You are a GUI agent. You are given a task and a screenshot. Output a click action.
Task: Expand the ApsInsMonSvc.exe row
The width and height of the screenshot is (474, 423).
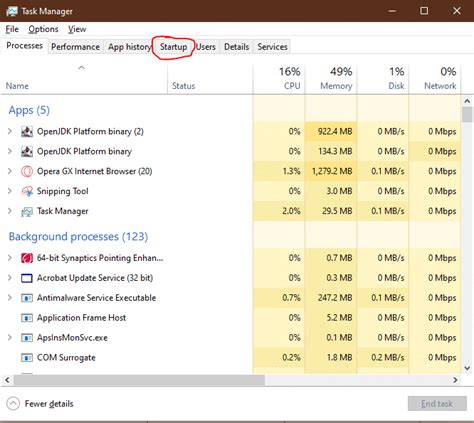[10, 338]
